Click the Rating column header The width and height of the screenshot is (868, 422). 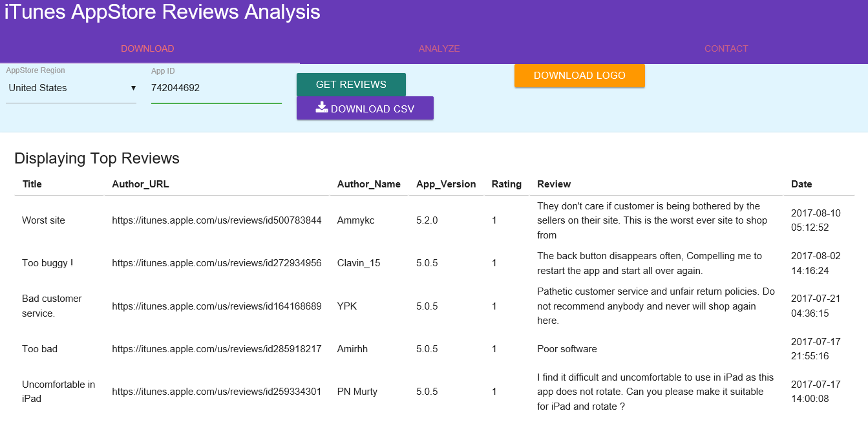pos(507,184)
